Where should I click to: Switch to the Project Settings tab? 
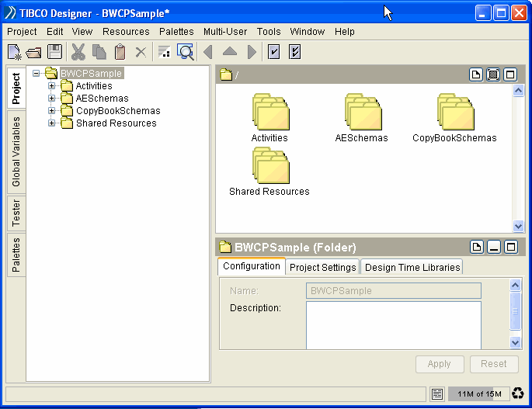click(322, 267)
